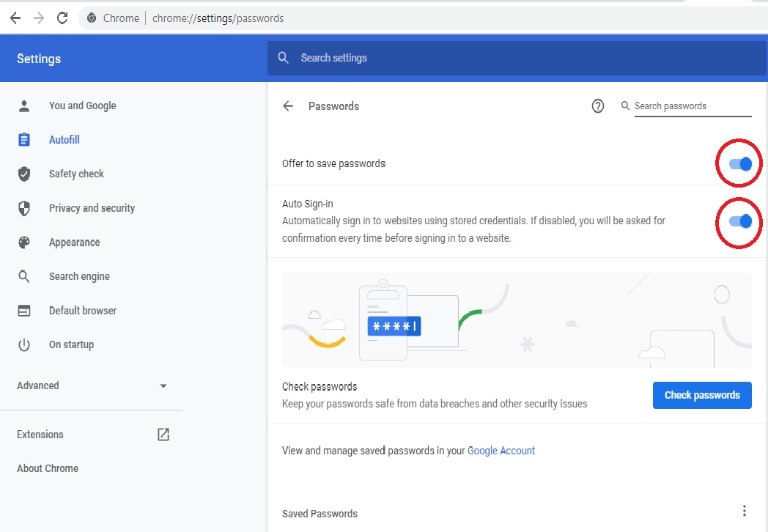This screenshot has height=532, width=768.
Task: Go back using browser back arrow
Action: [15, 18]
